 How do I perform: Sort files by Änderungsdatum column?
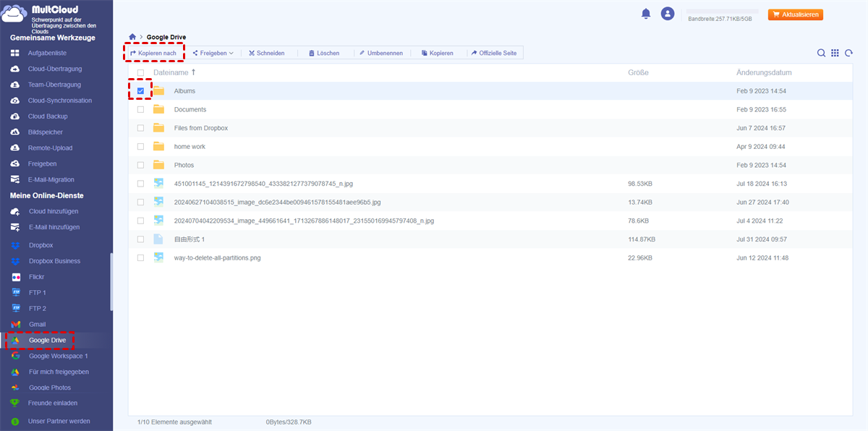click(763, 72)
